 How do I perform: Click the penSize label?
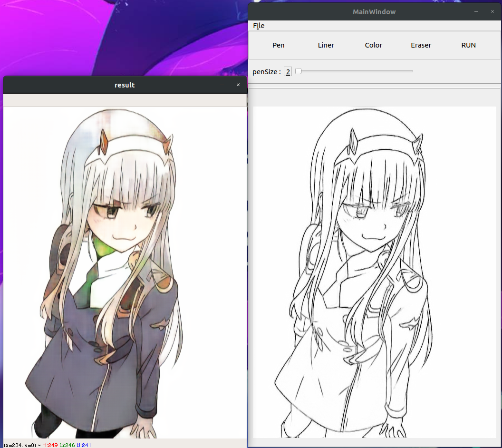[266, 72]
